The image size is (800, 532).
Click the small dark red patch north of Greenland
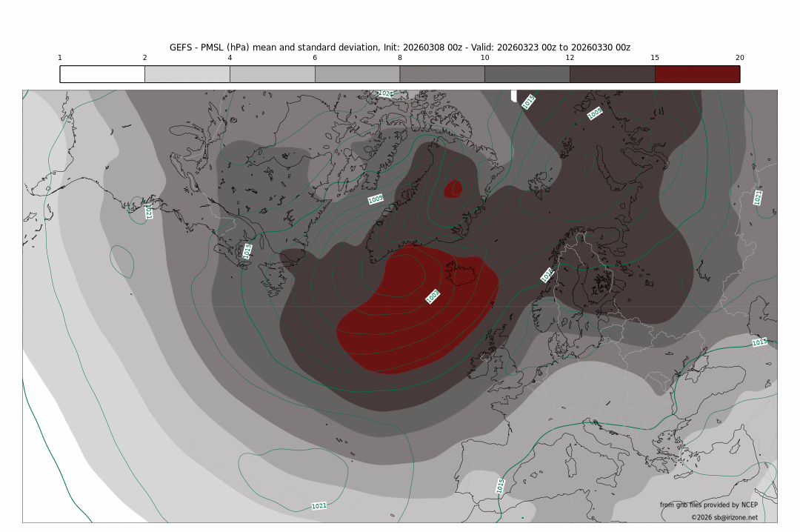coord(453,188)
